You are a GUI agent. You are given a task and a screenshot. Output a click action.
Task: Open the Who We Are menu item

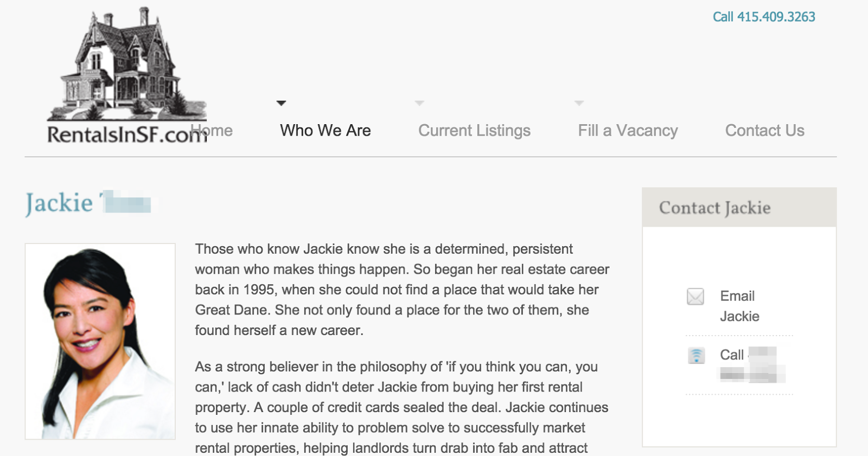[x=325, y=131]
